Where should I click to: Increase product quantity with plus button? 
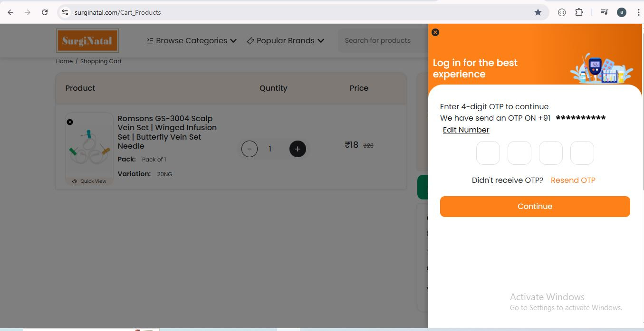(x=298, y=149)
